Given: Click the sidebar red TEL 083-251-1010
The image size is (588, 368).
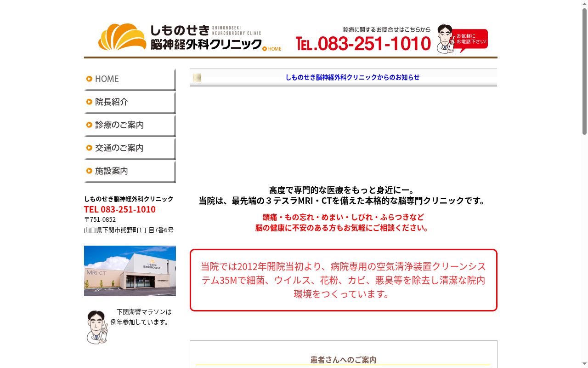Looking at the screenshot, I should click(120, 209).
